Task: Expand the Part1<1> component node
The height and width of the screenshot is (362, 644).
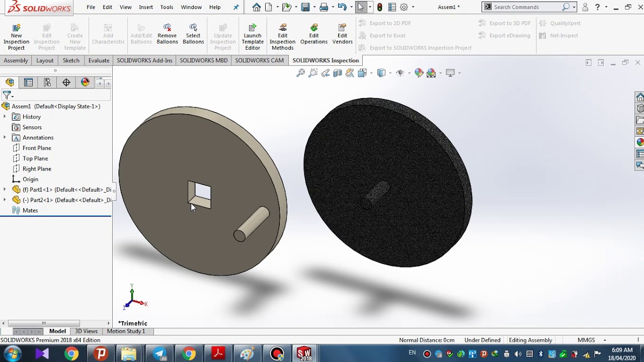Action: [x=5, y=190]
